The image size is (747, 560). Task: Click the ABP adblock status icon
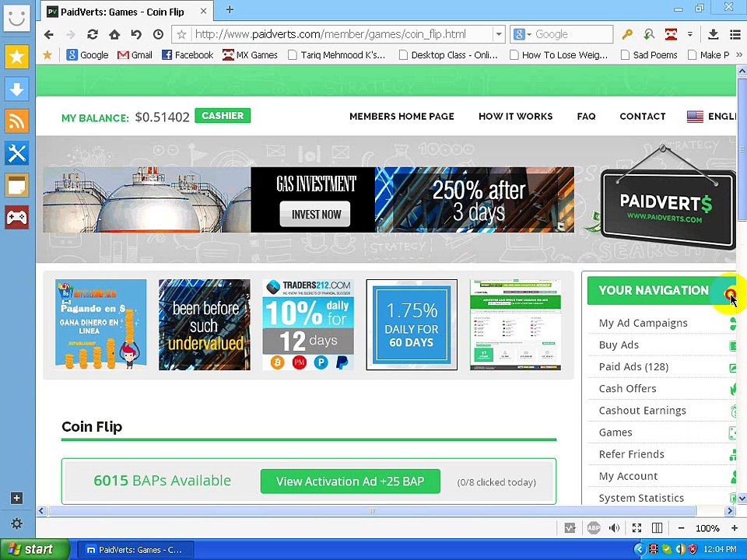(x=594, y=527)
